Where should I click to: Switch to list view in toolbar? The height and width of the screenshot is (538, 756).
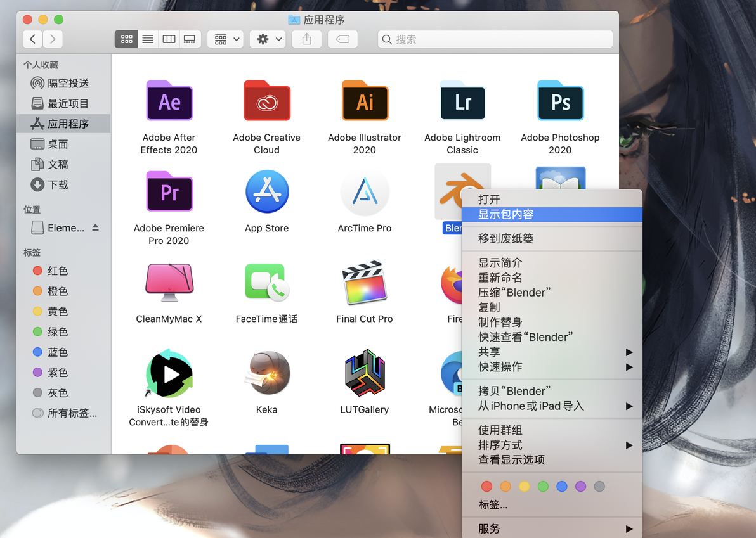pyautogui.click(x=148, y=39)
